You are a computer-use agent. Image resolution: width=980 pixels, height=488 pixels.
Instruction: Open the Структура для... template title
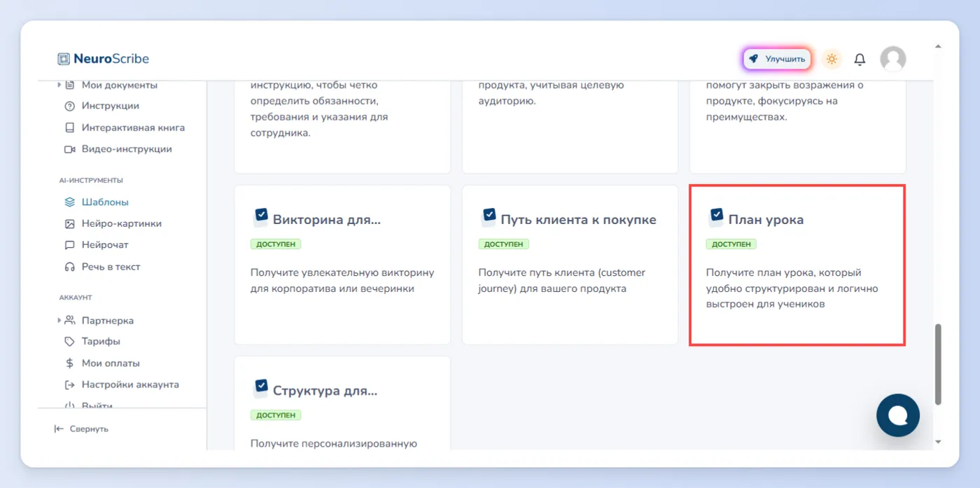(325, 391)
